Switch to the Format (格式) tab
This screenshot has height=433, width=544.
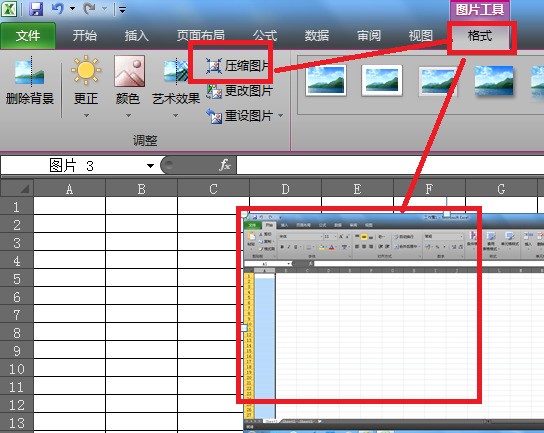480,35
